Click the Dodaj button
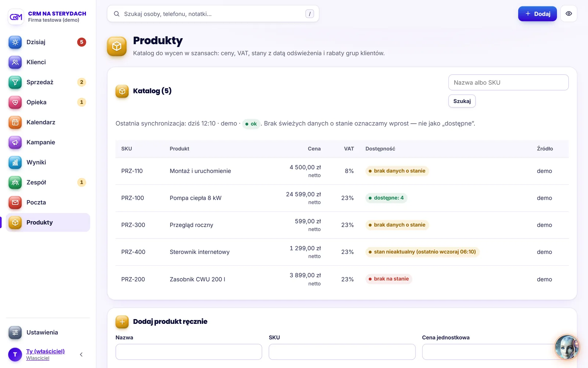 (x=537, y=14)
